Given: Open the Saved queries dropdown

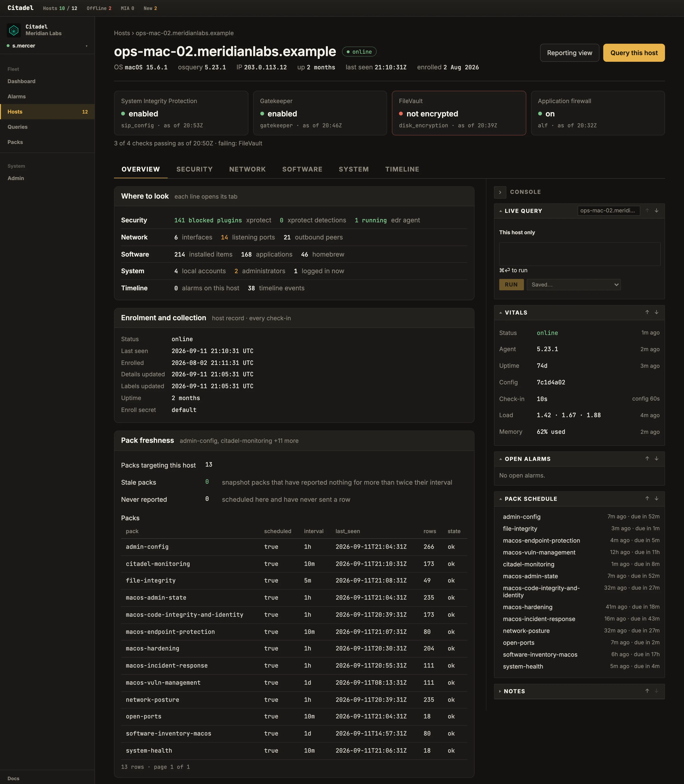Looking at the screenshot, I should 574,285.
